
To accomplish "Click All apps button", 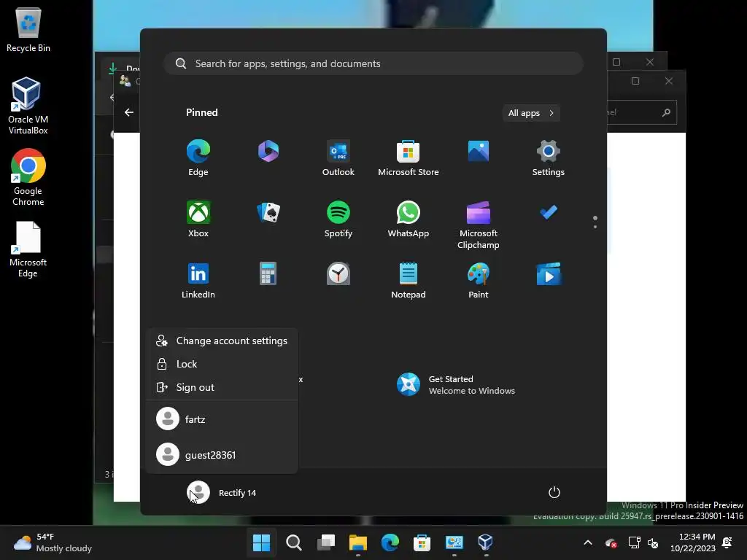I will click(531, 113).
